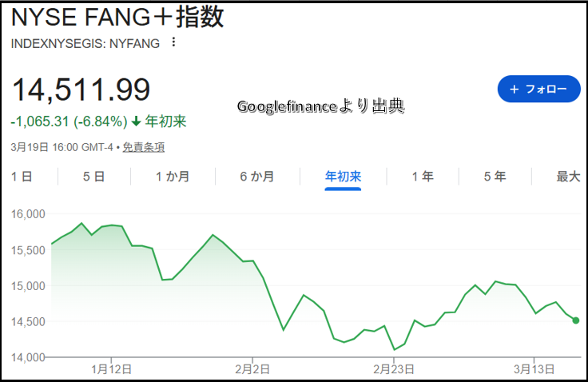
Task: Click the 3月13日 date axis label
Action: click(534, 368)
